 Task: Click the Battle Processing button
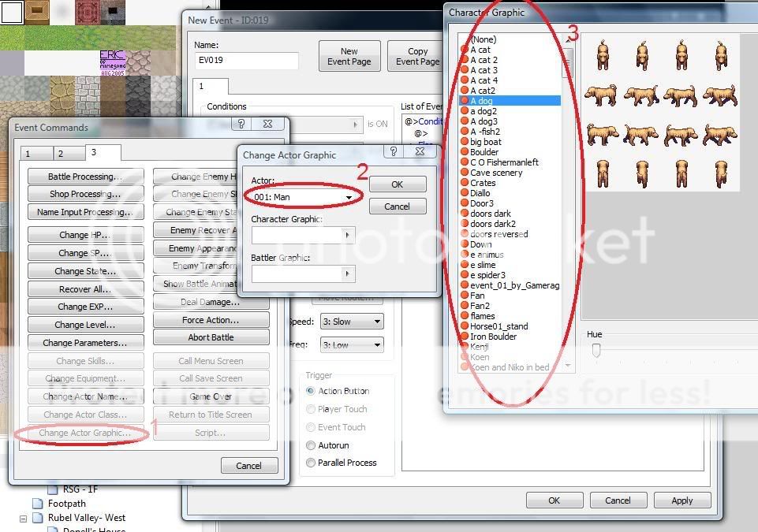pos(85,177)
